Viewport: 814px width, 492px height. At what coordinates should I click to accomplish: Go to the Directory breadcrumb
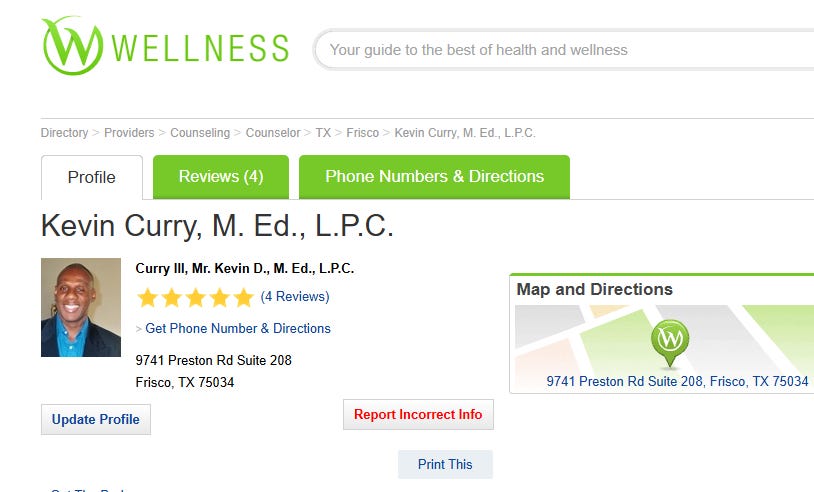[64, 133]
